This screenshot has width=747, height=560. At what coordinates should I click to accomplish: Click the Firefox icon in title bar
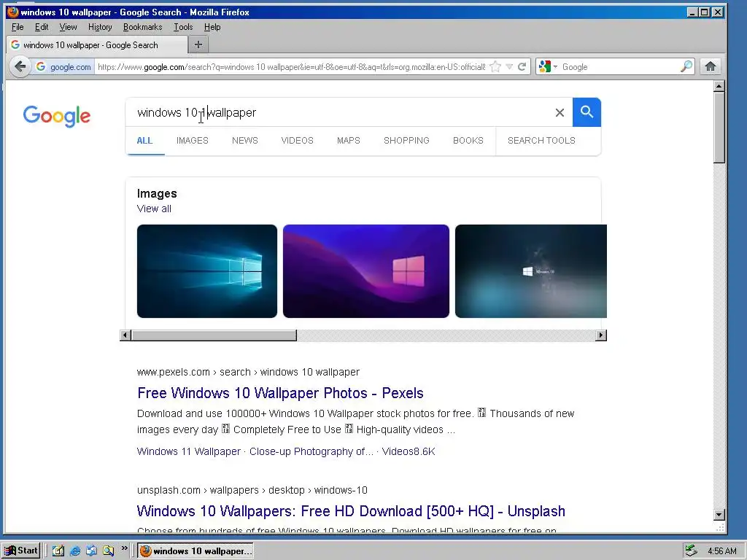[13, 12]
